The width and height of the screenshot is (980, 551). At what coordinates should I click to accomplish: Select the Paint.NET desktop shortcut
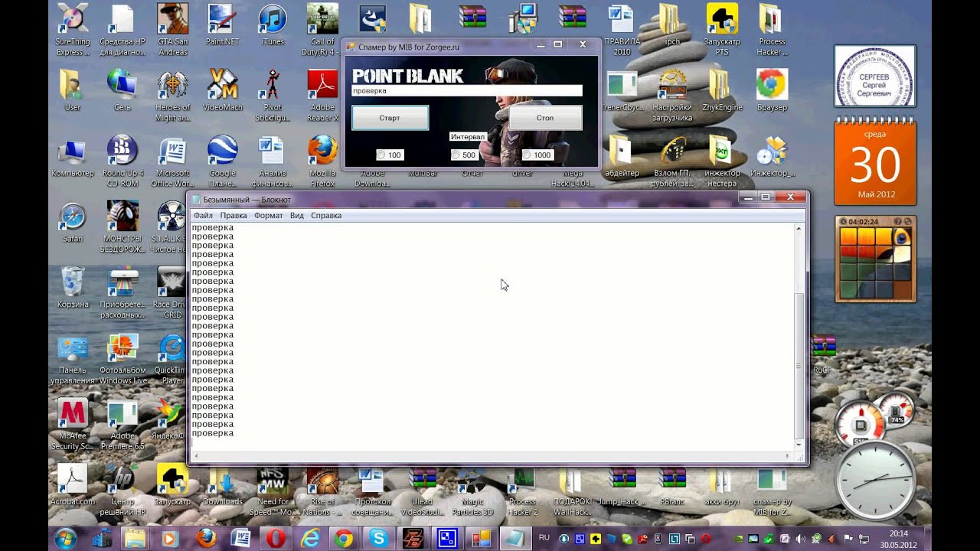point(223,24)
